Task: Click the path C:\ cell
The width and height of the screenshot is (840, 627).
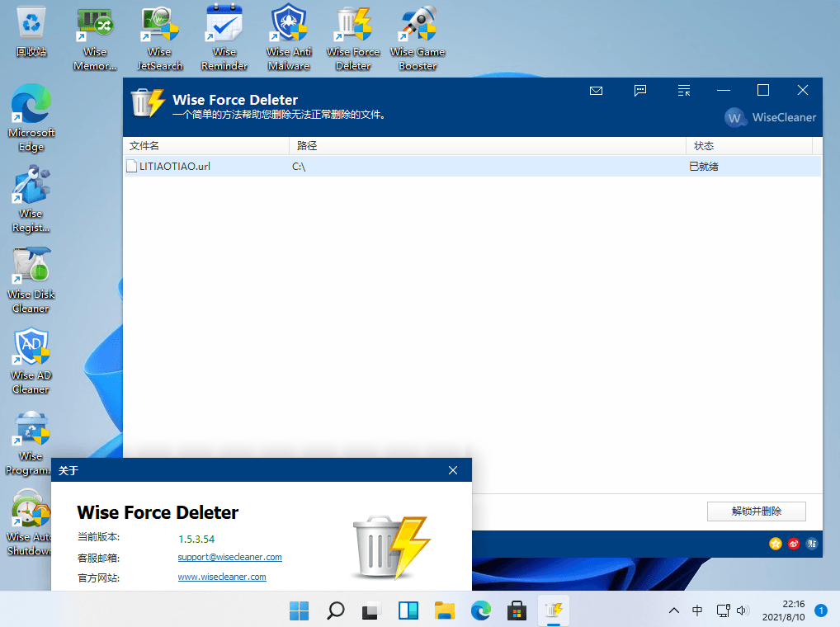Action: click(299, 167)
